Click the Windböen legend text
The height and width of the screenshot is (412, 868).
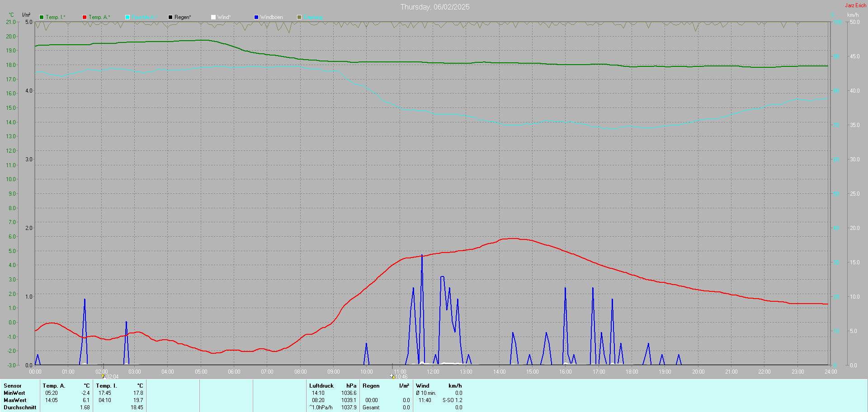point(272,17)
